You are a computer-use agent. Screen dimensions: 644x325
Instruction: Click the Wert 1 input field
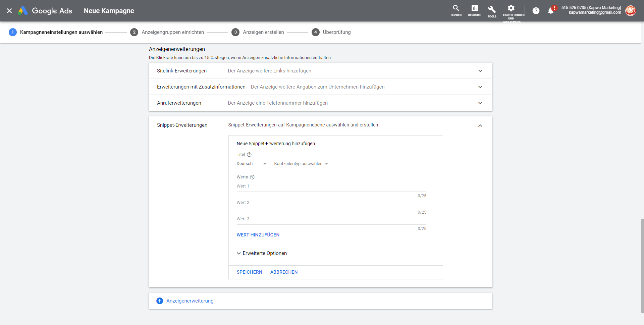click(331, 186)
